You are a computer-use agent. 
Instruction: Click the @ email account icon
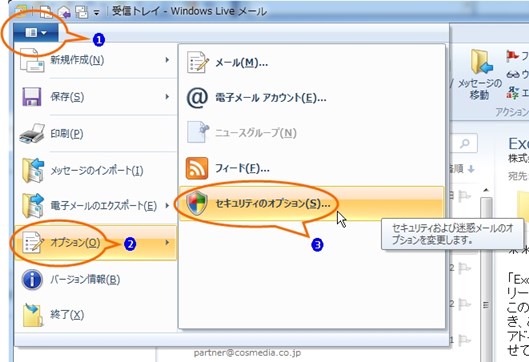(197, 98)
